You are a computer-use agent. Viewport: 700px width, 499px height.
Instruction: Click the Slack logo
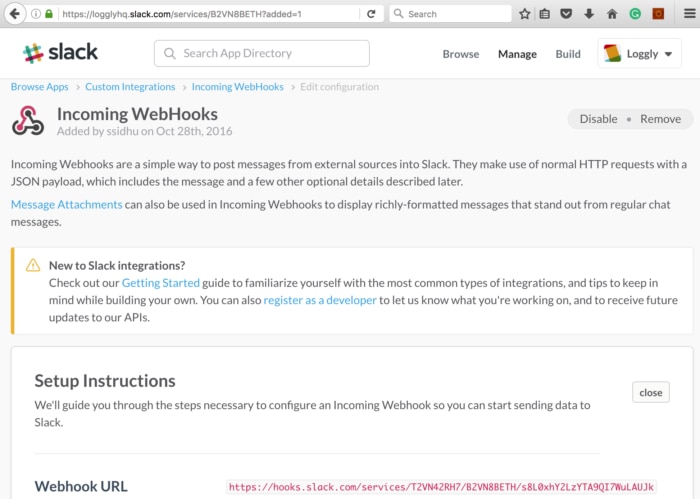coord(61,53)
